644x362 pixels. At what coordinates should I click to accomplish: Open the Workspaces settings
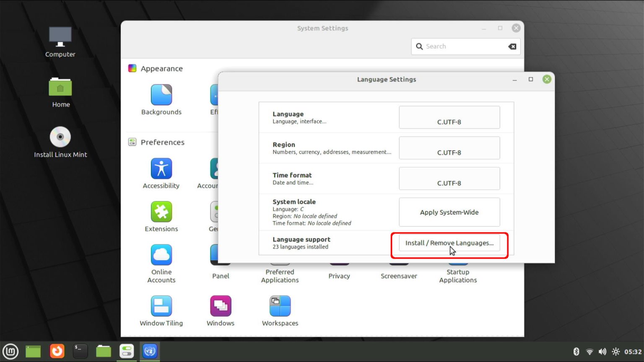pos(279,306)
